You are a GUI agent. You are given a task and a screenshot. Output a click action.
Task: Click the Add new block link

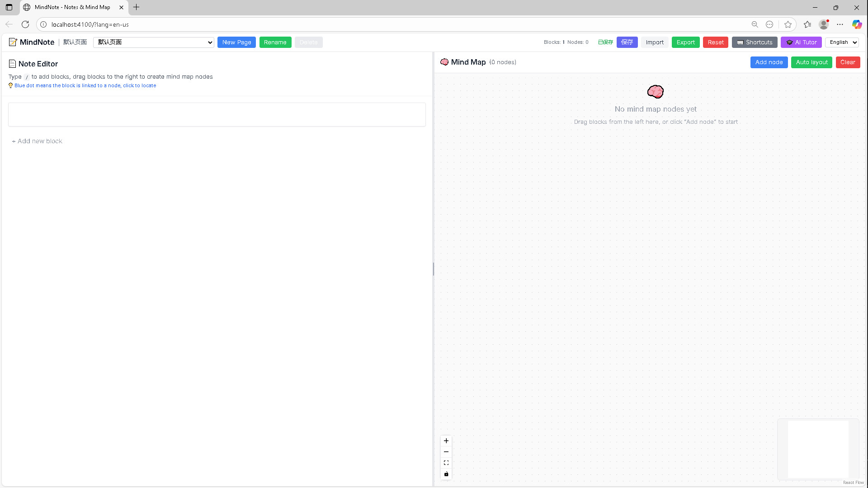(37, 141)
